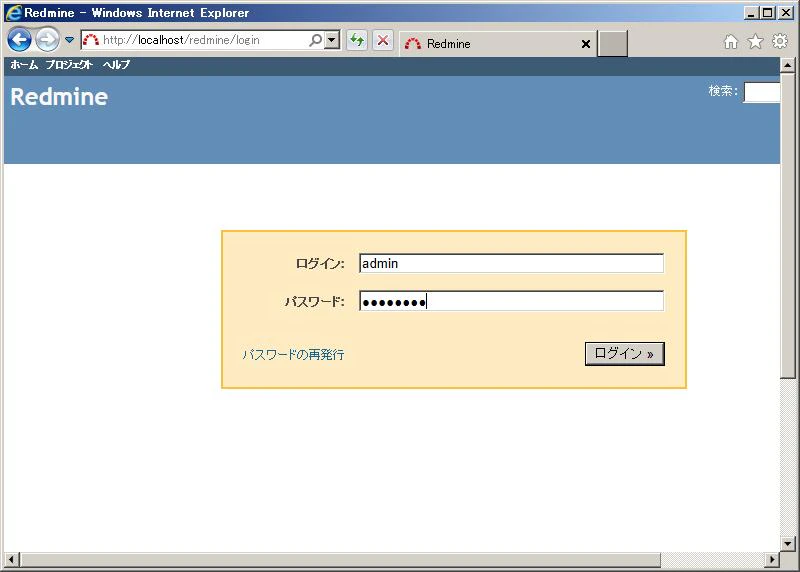Close the Redmine tab
This screenshot has width=800, height=572.
pyautogui.click(x=586, y=44)
